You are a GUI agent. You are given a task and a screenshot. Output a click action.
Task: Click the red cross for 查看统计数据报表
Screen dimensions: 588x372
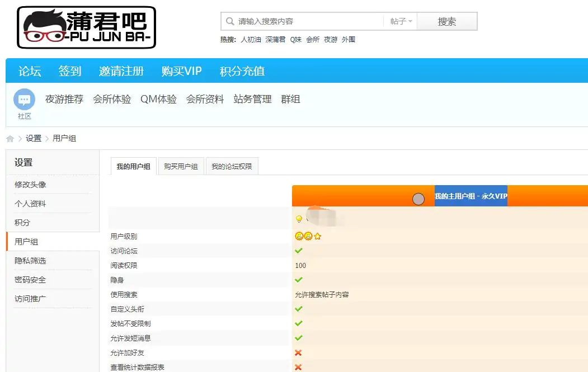(298, 367)
